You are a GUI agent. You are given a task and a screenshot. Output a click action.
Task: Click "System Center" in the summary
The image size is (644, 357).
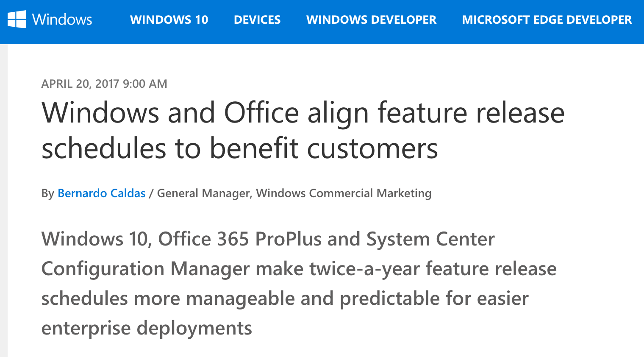(x=430, y=239)
